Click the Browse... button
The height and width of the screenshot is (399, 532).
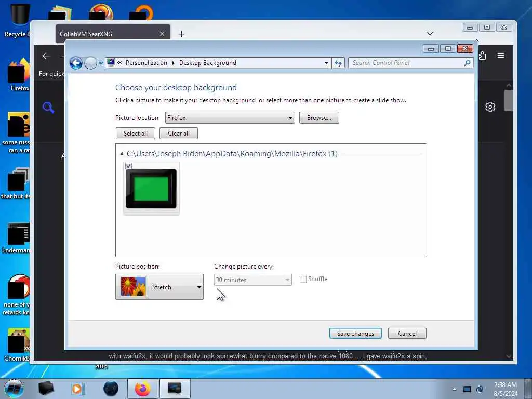coord(319,118)
